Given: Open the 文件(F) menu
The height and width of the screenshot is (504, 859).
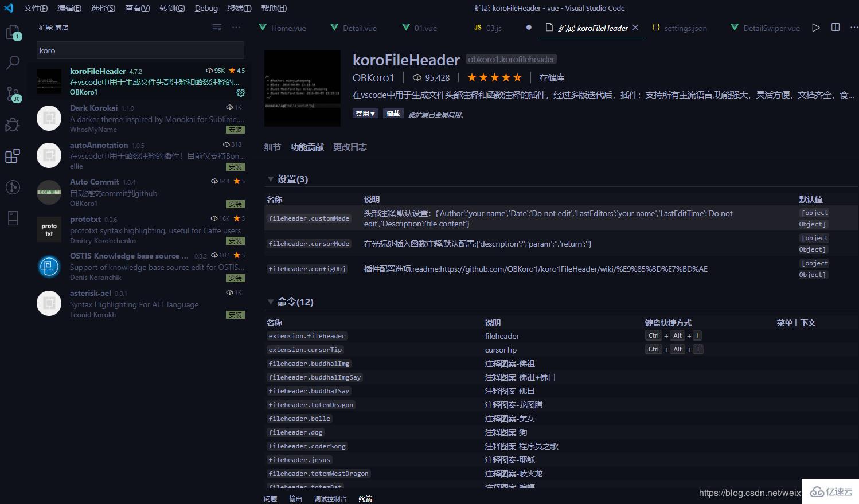Looking at the screenshot, I should click(x=36, y=8).
